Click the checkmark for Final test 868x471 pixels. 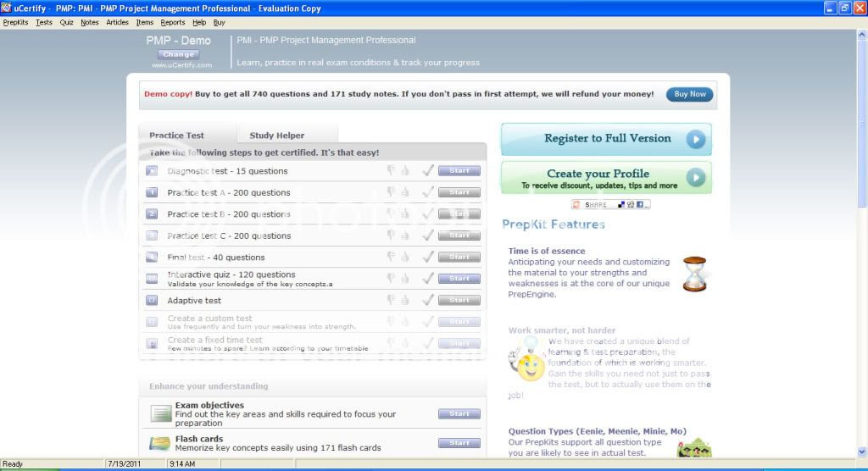428,257
